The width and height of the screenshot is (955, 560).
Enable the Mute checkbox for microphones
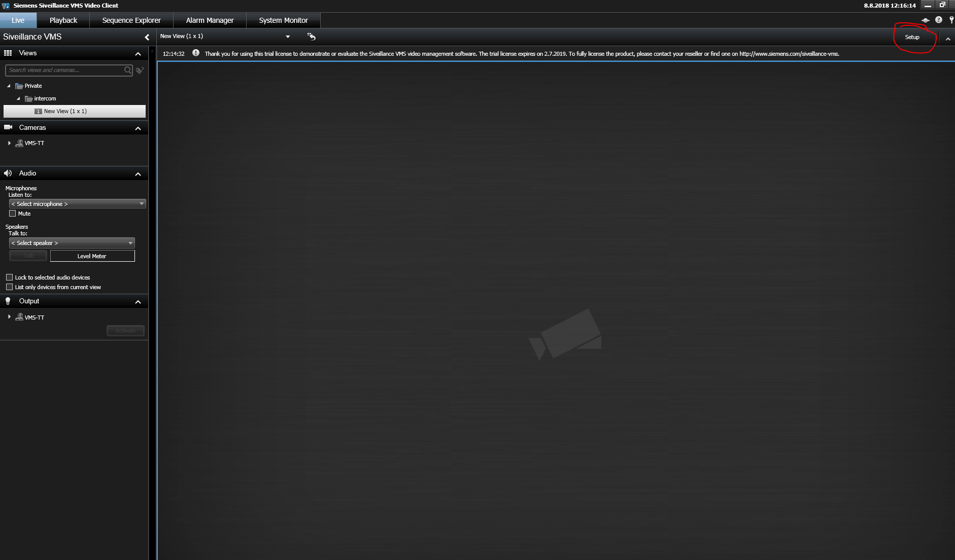point(13,214)
